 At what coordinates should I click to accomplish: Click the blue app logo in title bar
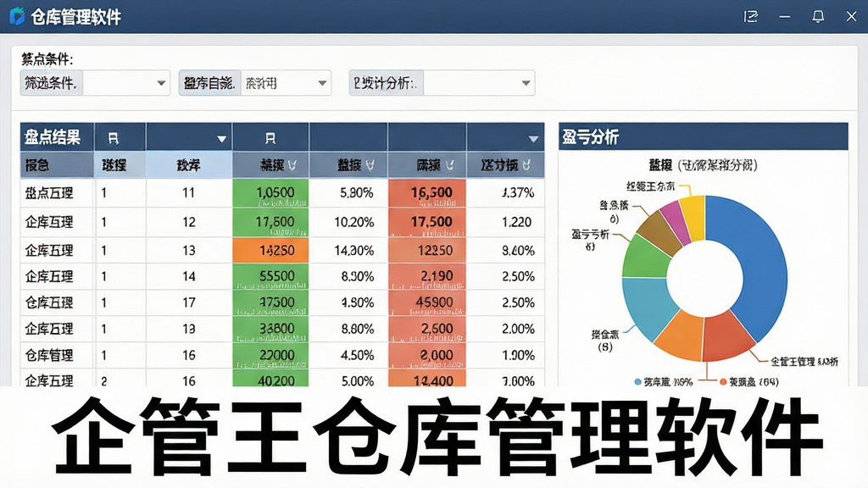(x=17, y=17)
